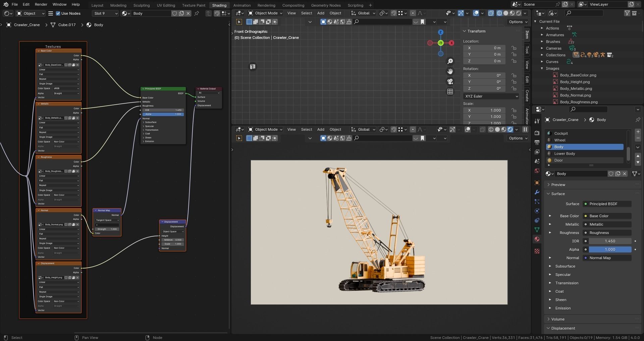This screenshot has height=341, width=644.
Task: Open Options in top viewport header
Action: point(518,22)
